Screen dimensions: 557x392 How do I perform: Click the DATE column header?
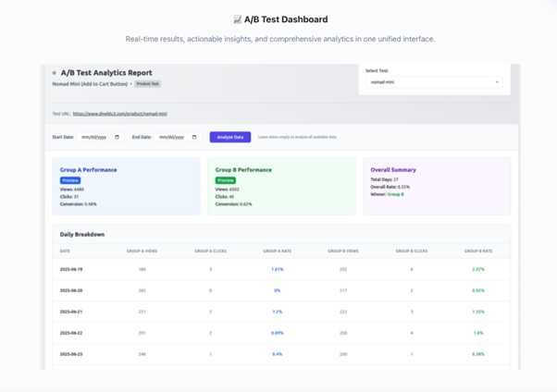[x=65, y=251]
